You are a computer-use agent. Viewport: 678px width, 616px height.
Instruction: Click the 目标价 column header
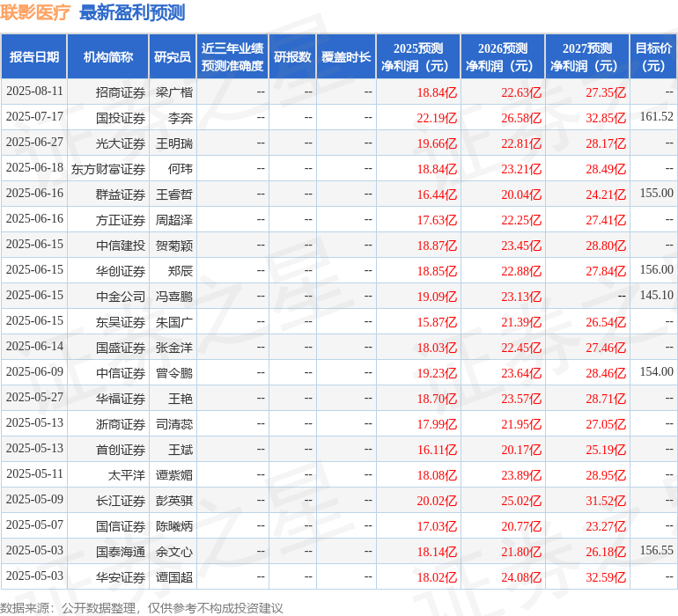coord(653,57)
